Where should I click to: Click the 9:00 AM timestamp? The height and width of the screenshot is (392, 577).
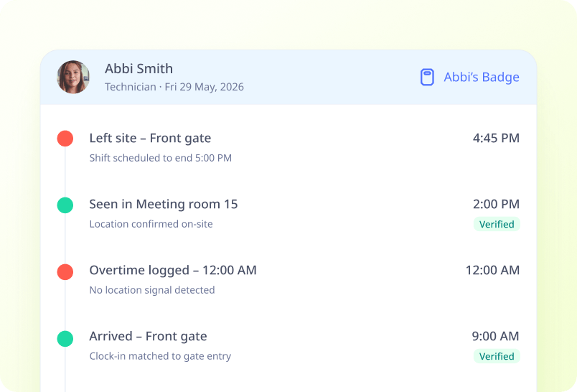(496, 336)
